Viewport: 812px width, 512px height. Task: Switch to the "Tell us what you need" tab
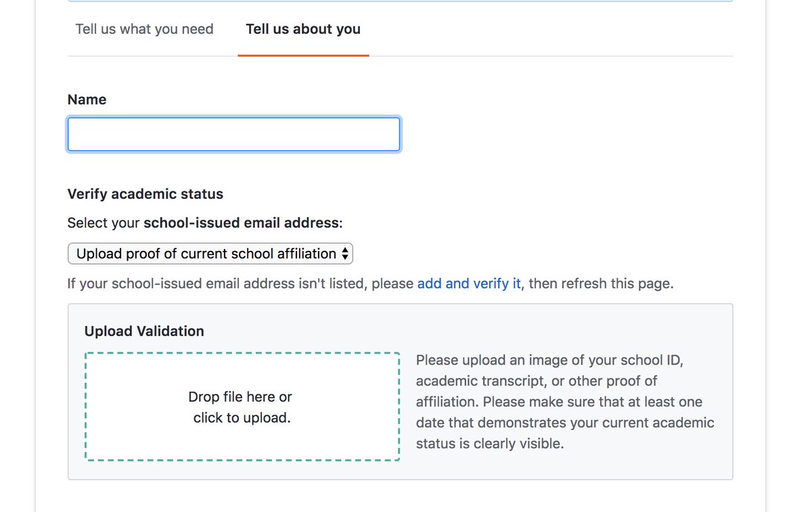click(x=144, y=29)
